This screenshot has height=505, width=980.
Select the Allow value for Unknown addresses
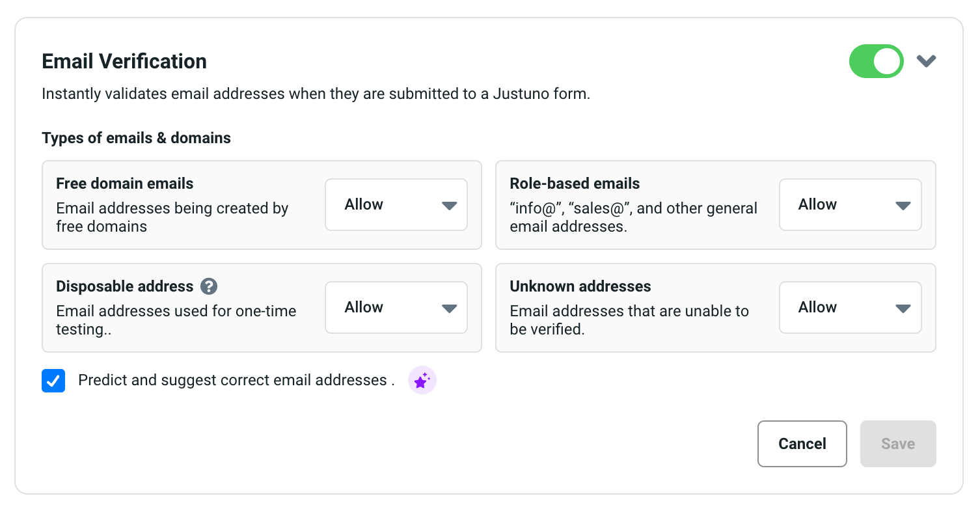817,307
